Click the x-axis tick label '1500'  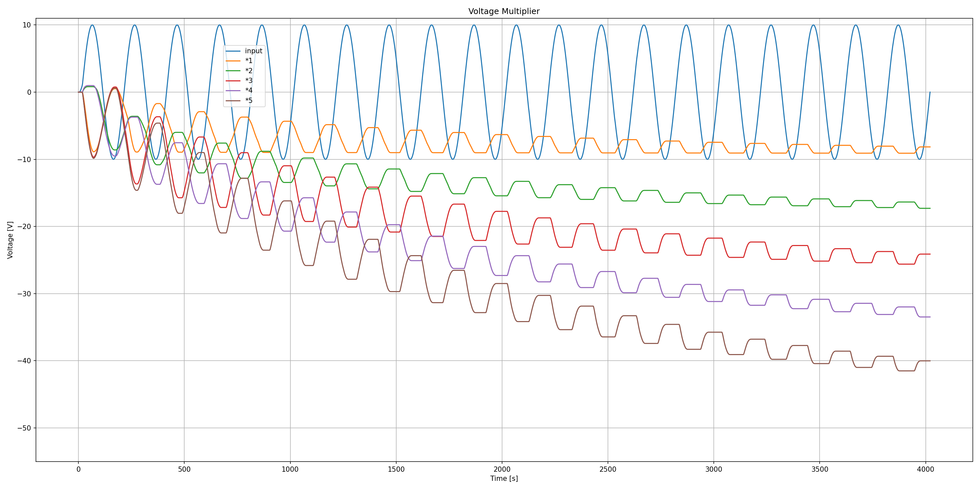pos(396,469)
